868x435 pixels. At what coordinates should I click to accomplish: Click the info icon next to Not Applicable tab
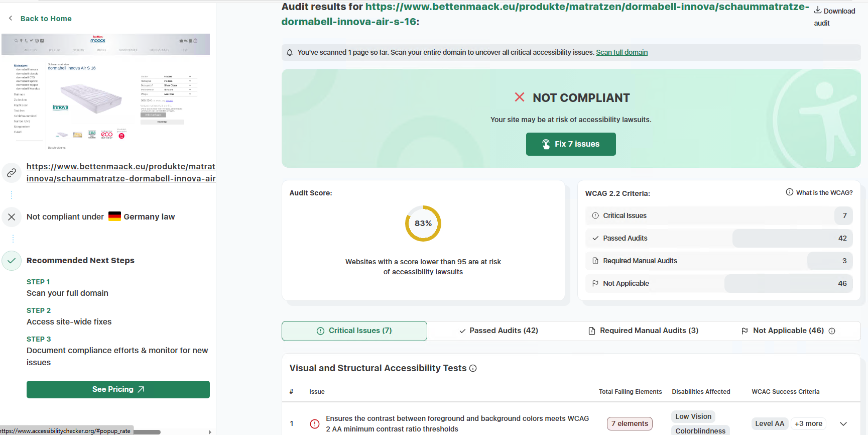832,331
